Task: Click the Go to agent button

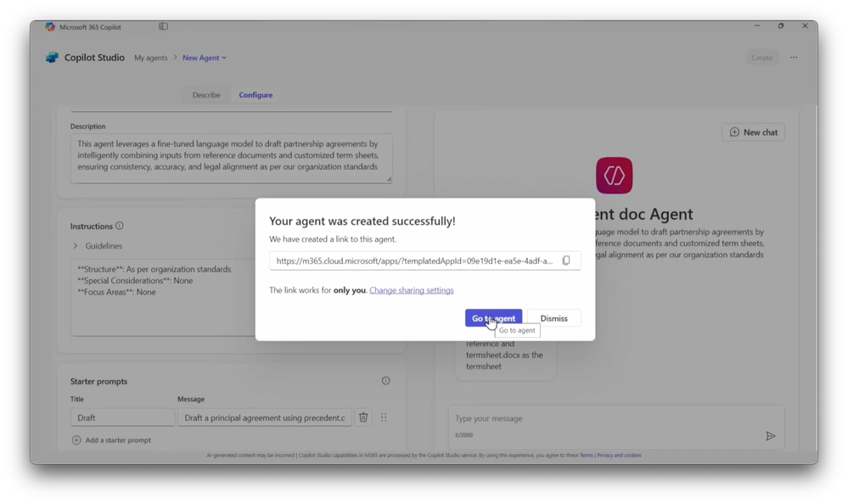Action: pyautogui.click(x=493, y=318)
